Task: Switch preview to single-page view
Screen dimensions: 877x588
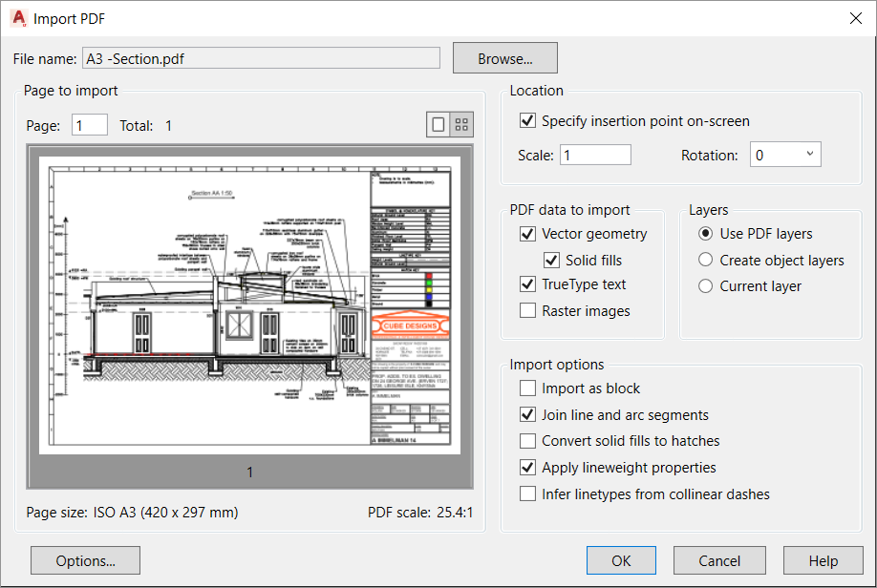Action: tap(438, 123)
